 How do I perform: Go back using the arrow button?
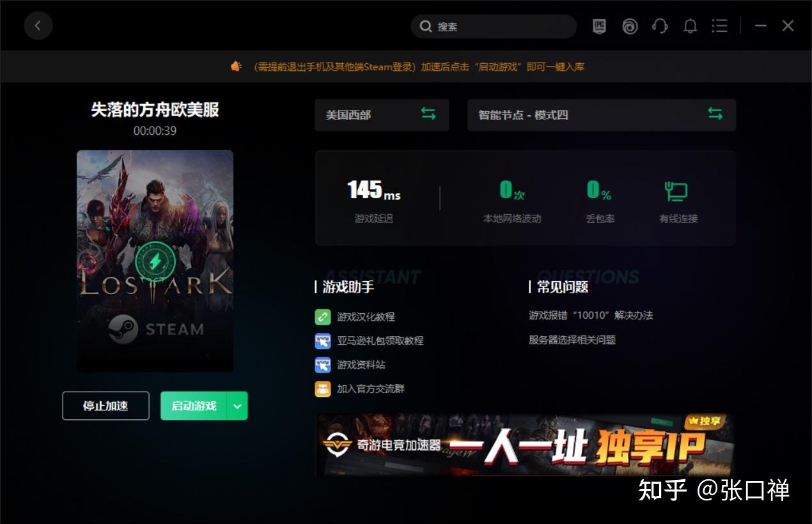point(38,26)
